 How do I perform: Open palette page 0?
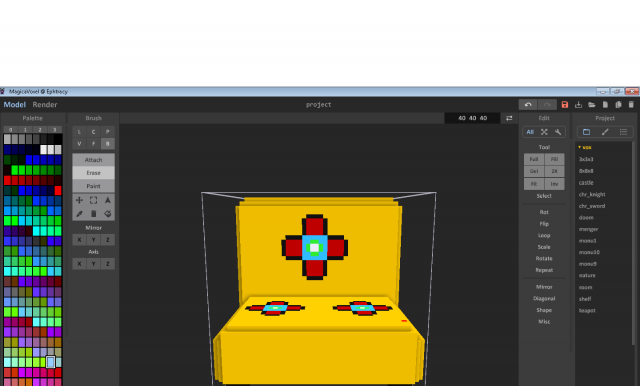pos(11,130)
